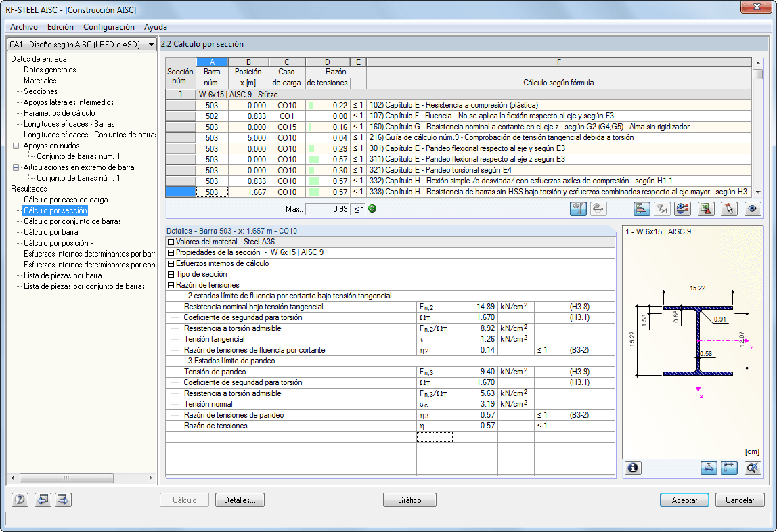Click the Cancelar button
Viewport: 777px width, 532px height.
tap(740, 500)
